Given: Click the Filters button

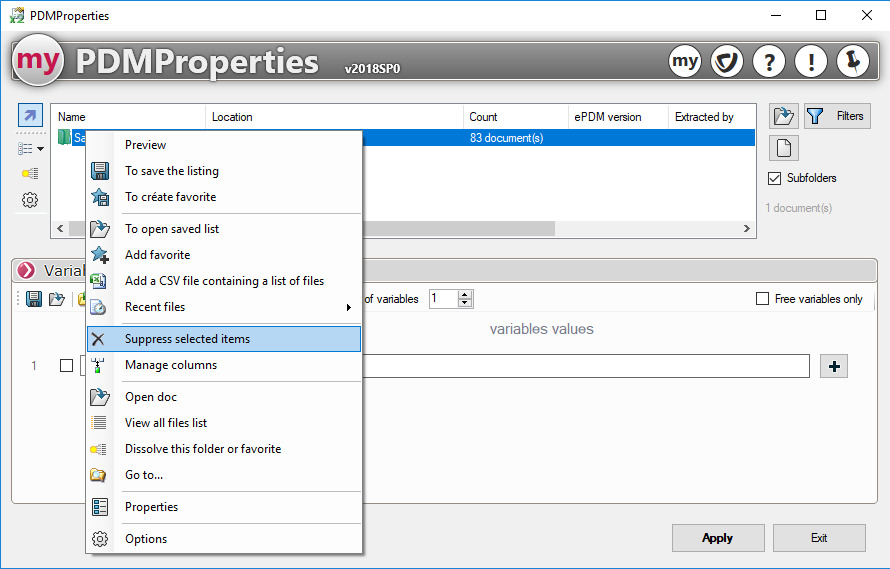Looking at the screenshot, I should (x=836, y=116).
